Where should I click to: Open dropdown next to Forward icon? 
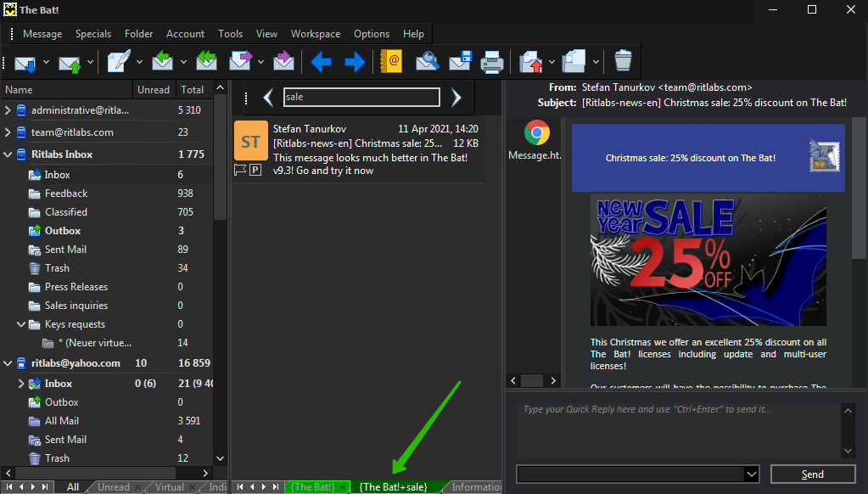(x=260, y=62)
